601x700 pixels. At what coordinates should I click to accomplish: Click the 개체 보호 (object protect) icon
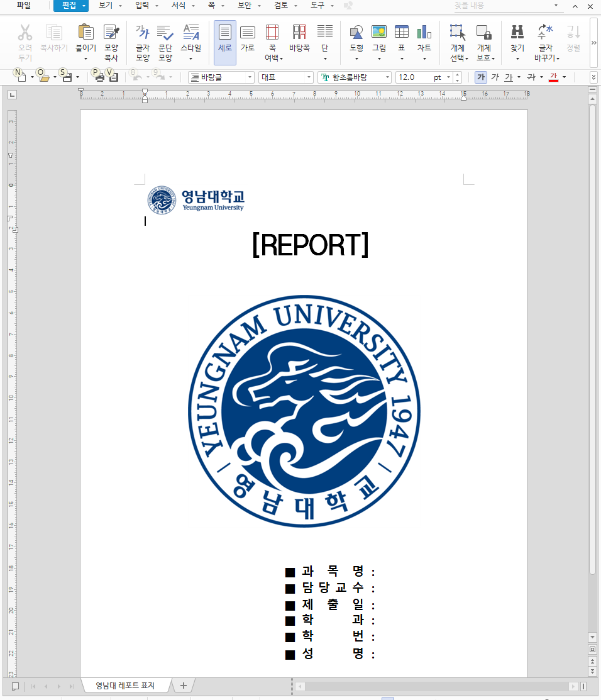point(484,33)
